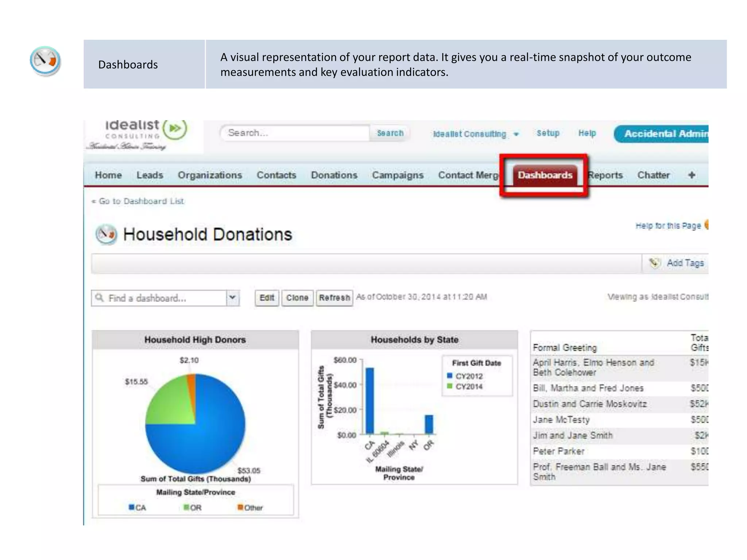Click the help icon next to Help for this Page
This screenshot has width=747, height=560.
coord(707,225)
